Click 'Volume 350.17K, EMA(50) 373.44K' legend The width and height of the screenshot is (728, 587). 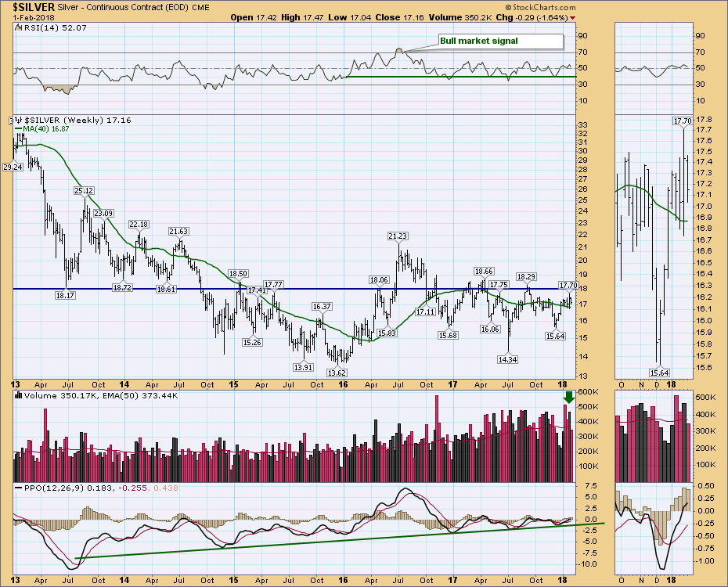pyautogui.click(x=101, y=396)
